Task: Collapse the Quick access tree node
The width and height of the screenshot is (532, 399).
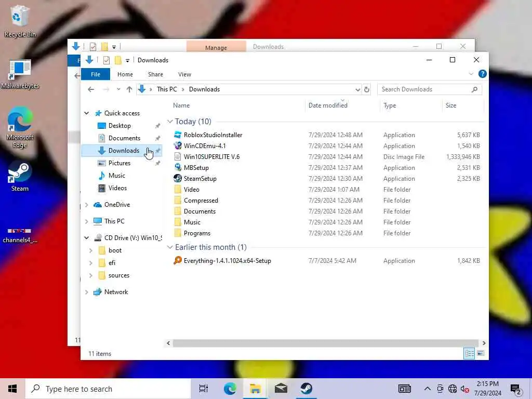Action: [x=87, y=113]
